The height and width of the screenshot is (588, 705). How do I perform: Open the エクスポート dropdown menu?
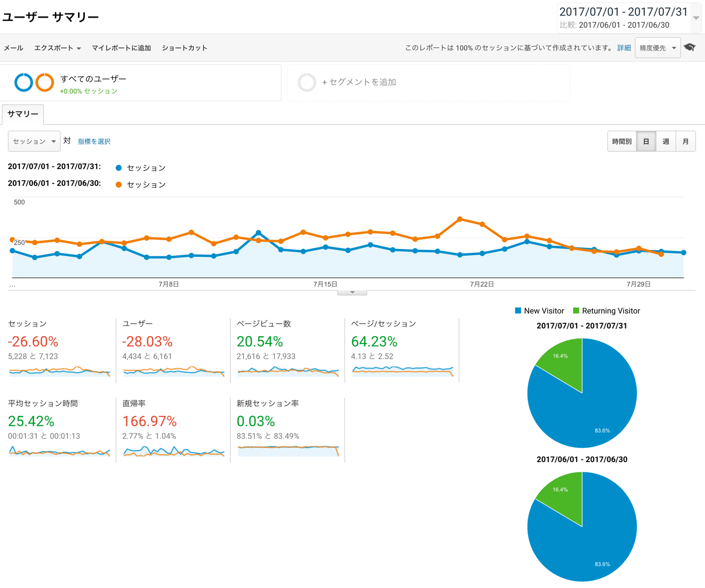[x=57, y=48]
